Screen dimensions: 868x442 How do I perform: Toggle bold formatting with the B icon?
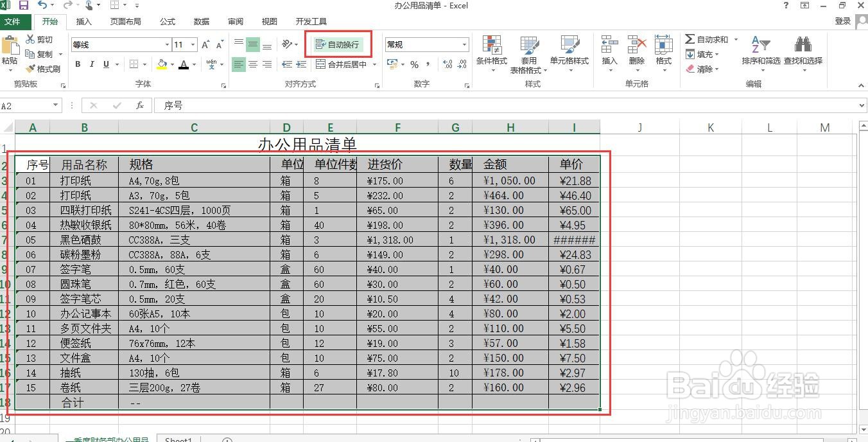[78, 64]
